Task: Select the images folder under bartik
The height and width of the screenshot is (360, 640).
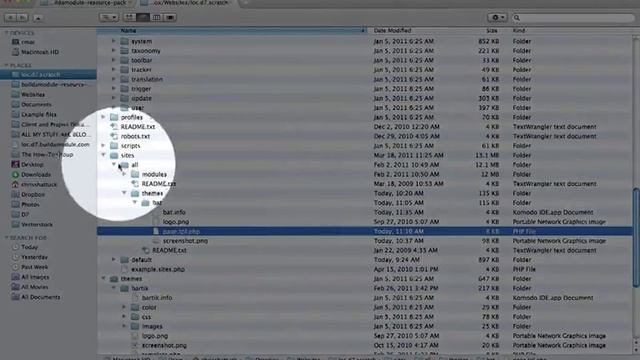Action: [152, 327]
